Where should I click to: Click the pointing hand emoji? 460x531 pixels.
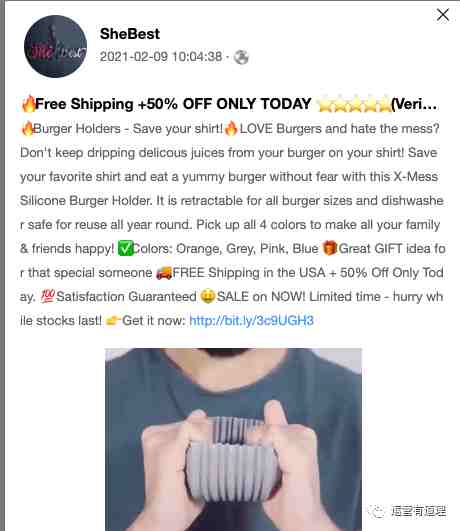113,320
